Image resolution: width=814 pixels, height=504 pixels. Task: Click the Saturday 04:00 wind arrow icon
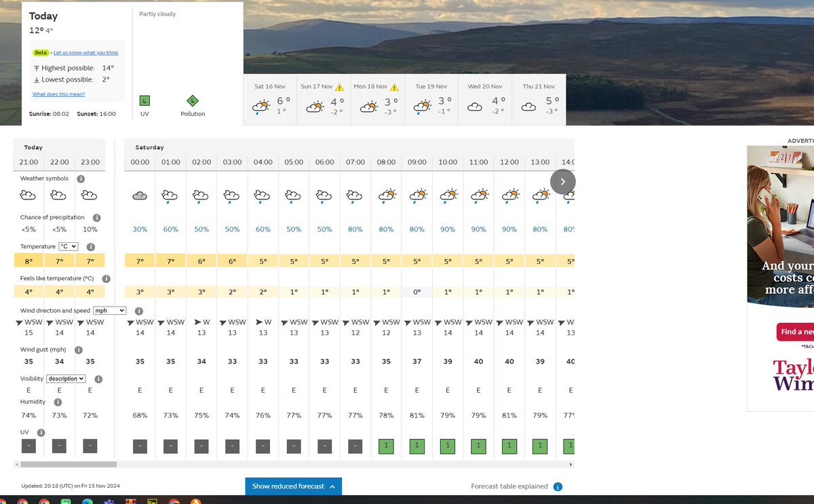tap(260, 322)
